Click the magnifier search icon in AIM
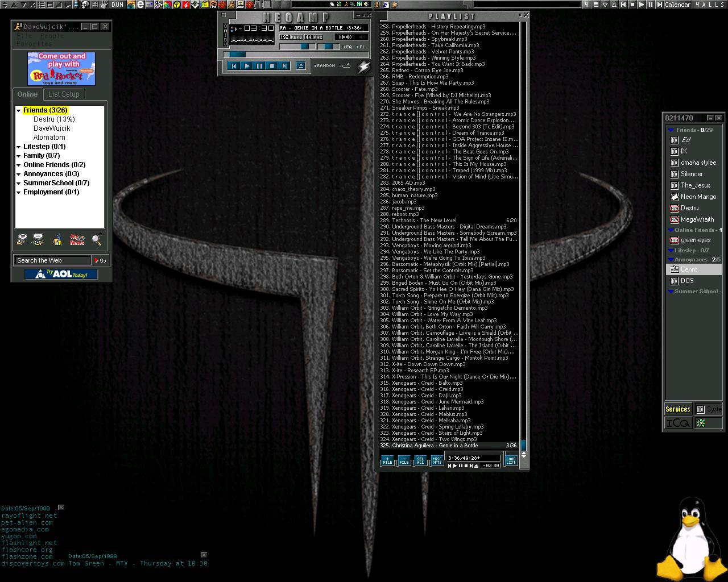This screenshot has width=728, height=582. [x=97, y=240]
